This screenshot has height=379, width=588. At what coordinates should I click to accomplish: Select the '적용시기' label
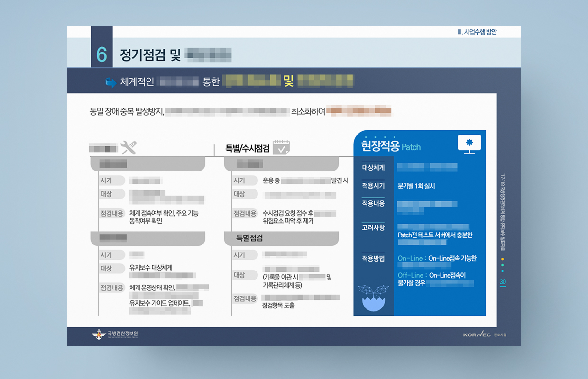373,185
